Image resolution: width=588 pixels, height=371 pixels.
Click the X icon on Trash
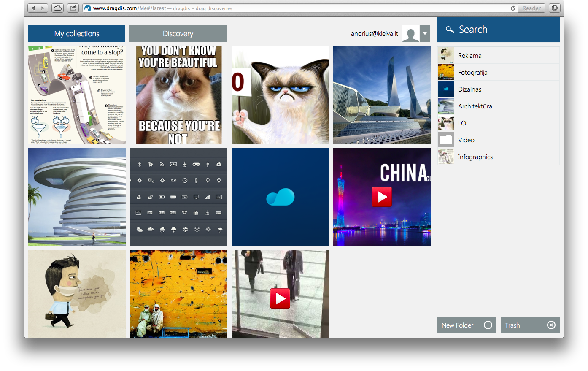pos(551,325)
